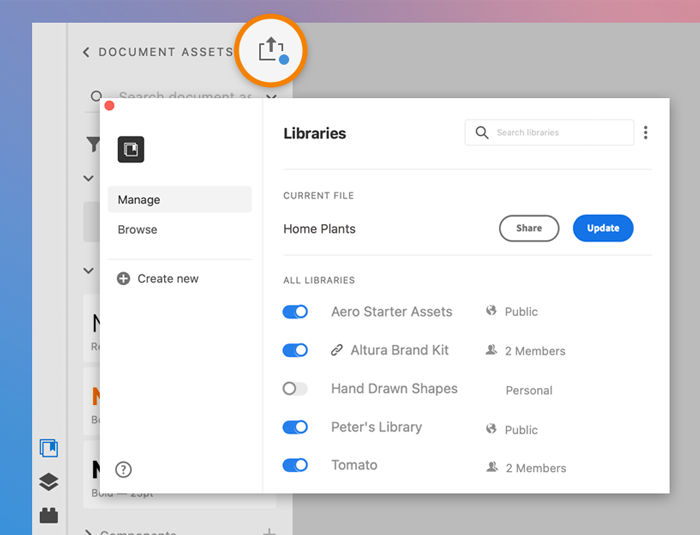
Task: Click the publish library share icon
Action: 273,50
